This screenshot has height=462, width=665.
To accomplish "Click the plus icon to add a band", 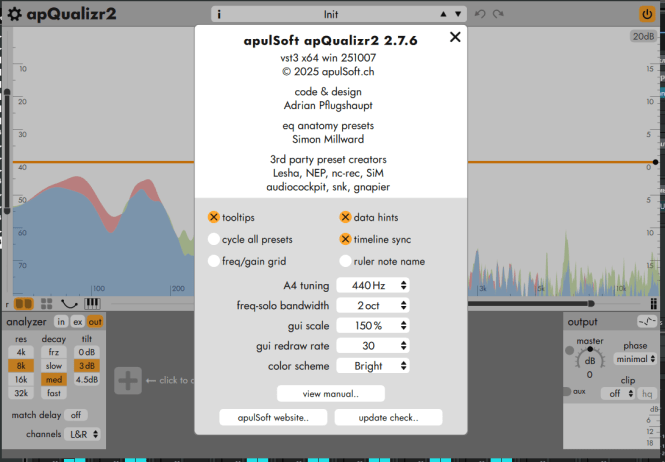I will [x=127, y=380].
